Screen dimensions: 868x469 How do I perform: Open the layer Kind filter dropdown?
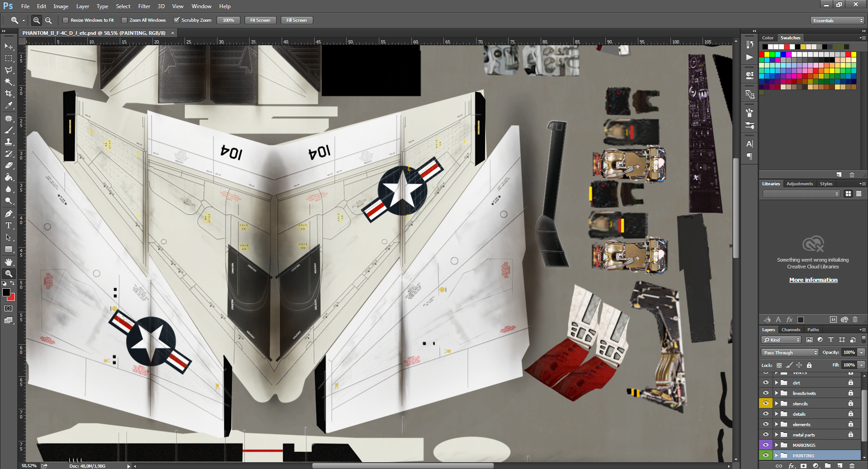781,340
